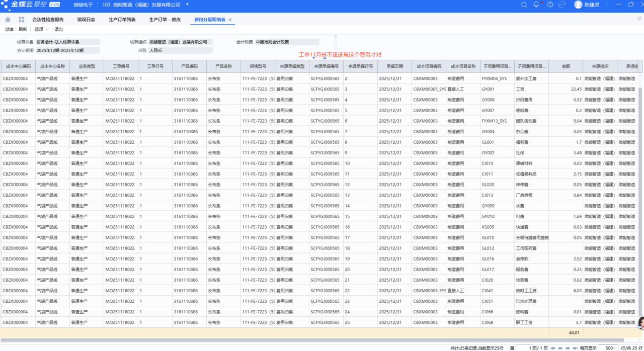Viewport: 644px width, 351px height.
Task: Click user avatar 陈建灵
Action: tap(578, 5)
